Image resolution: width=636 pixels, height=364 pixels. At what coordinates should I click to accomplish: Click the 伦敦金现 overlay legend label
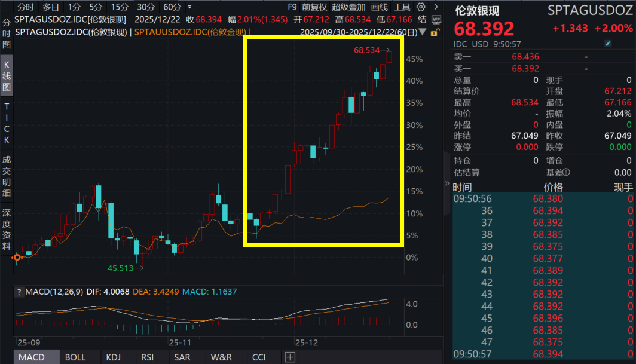pyautogui.click(x=191, y=32)
